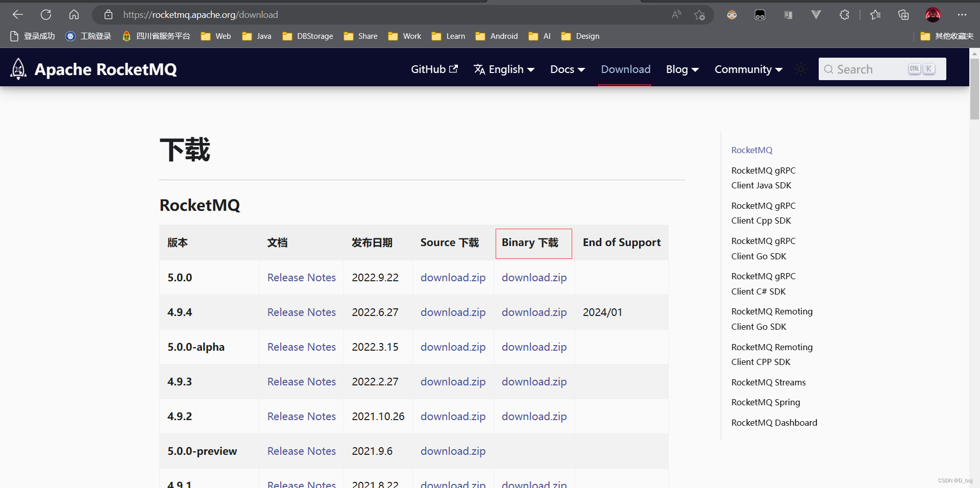This screenshot has height=488, width=980.
Task: Open the favorites list icon
Action: (x=875, y=15)
